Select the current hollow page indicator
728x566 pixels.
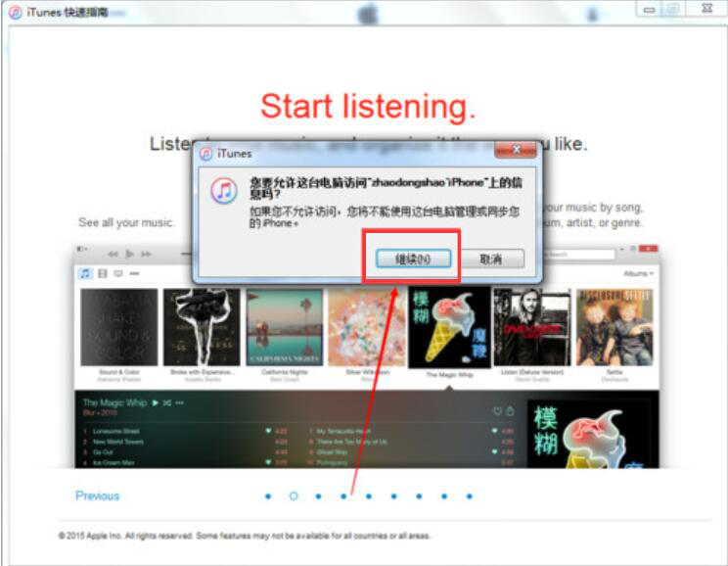click(294, 496)
